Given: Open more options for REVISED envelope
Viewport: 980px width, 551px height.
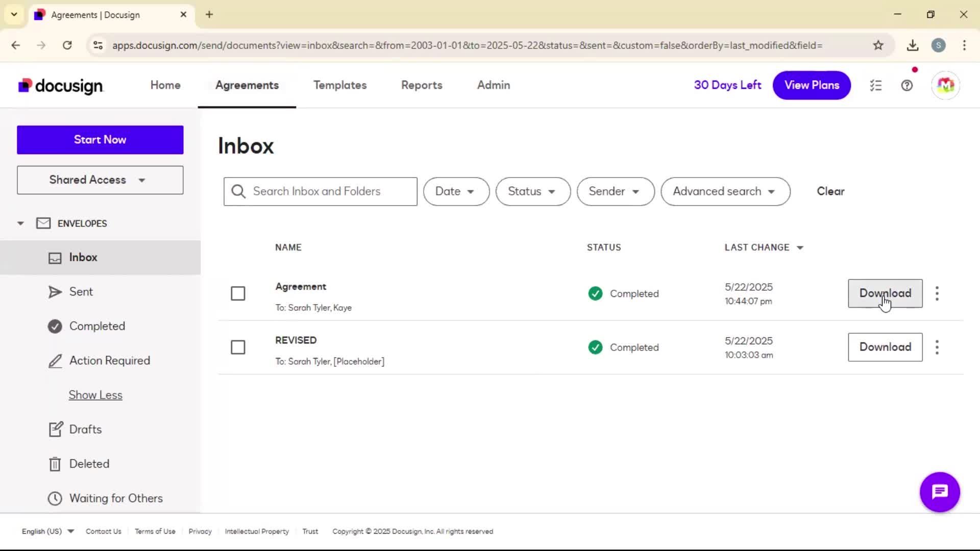Looking at the screenshot, I should point(937,347).
